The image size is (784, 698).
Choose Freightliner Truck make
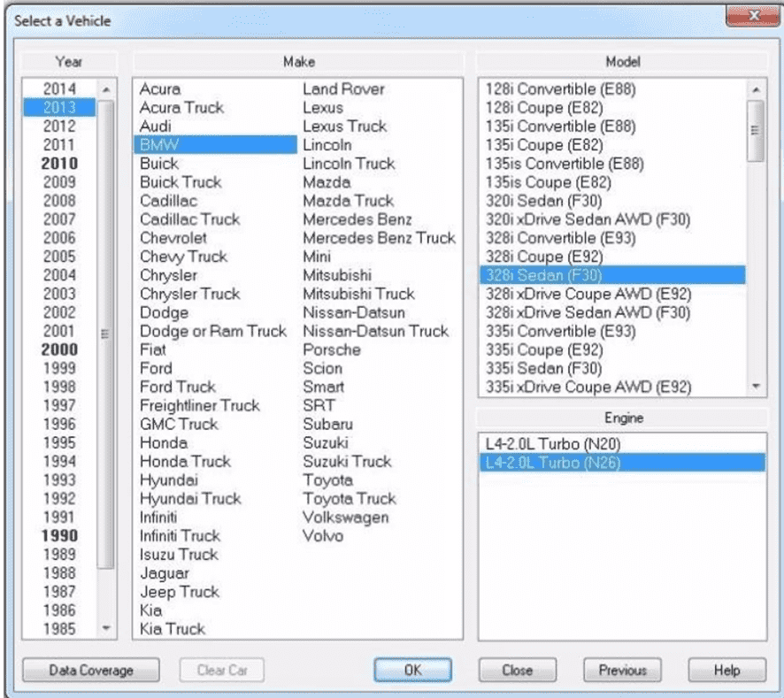click(199, 405)
